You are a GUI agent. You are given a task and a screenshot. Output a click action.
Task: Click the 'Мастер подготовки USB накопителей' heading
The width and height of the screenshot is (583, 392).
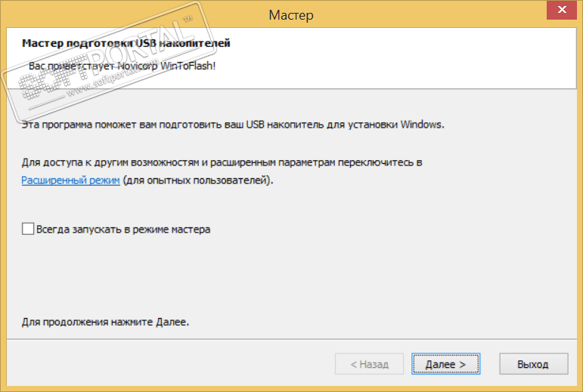pyautogui.click(x=126, y=43)
